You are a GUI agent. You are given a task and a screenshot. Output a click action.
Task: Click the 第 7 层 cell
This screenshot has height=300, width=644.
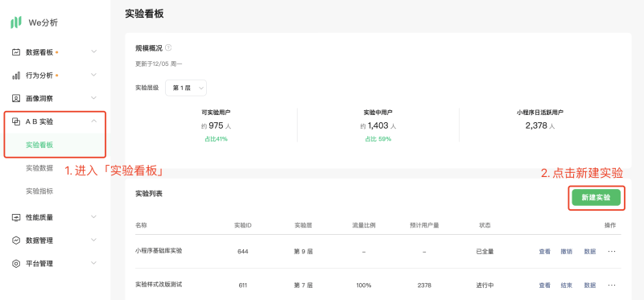point(303,285)
